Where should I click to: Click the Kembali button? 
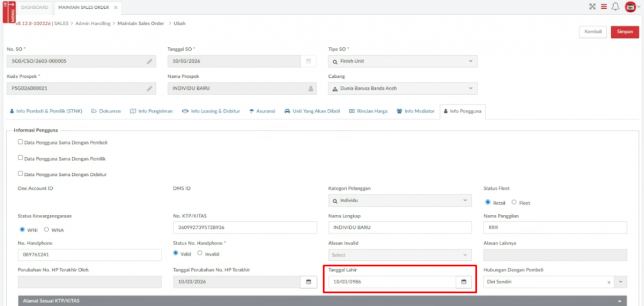592,32
